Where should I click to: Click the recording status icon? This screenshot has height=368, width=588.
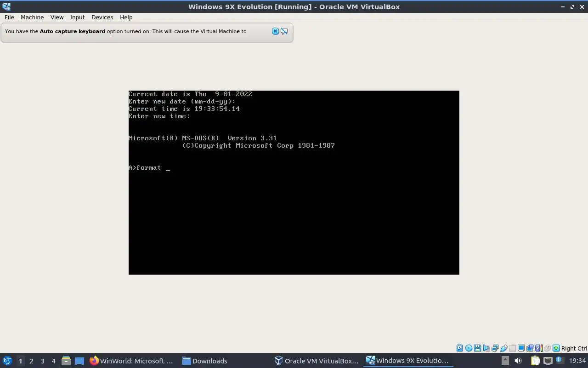coord(530,348)
